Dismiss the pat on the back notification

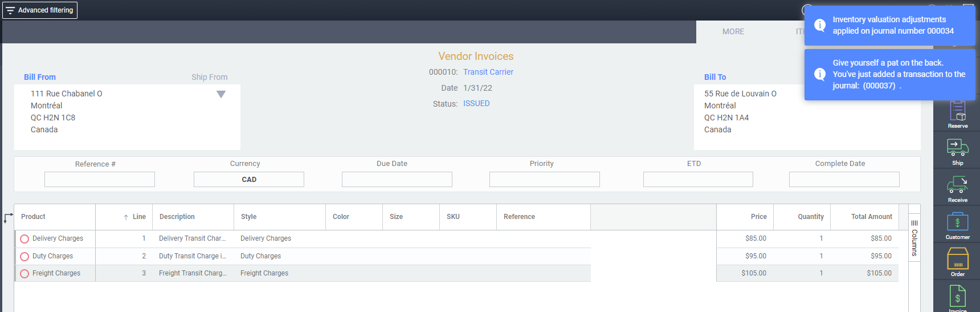click(x=889, y=75)
